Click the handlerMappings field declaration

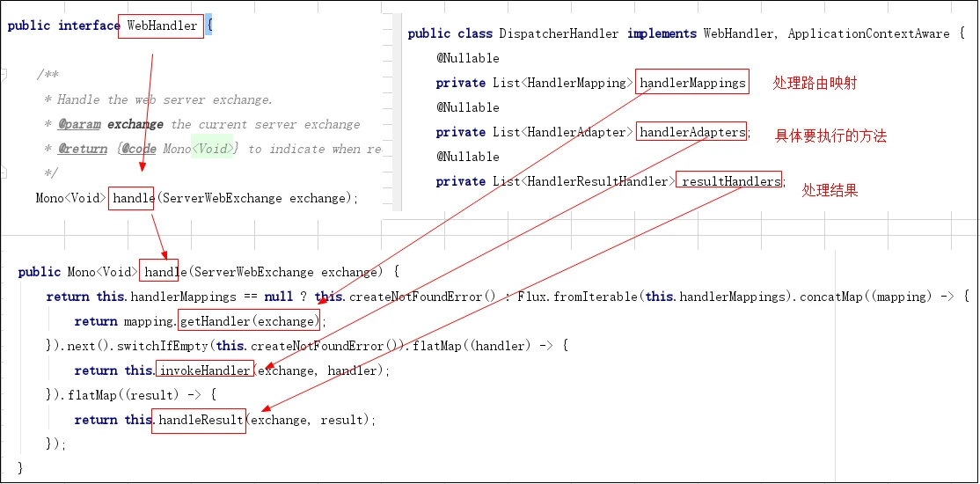(x=692, y=83)
